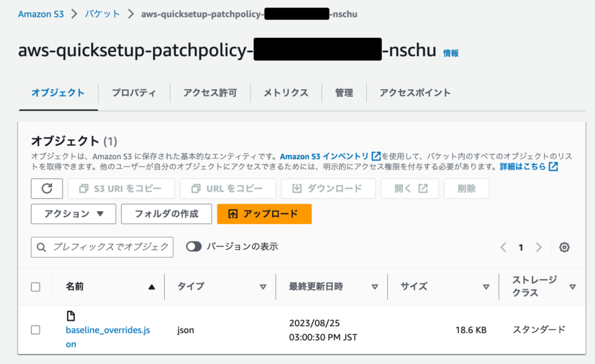Select the copy icon on S3 URIをコピー
595x364 pixels.
(x=84, y=189)
